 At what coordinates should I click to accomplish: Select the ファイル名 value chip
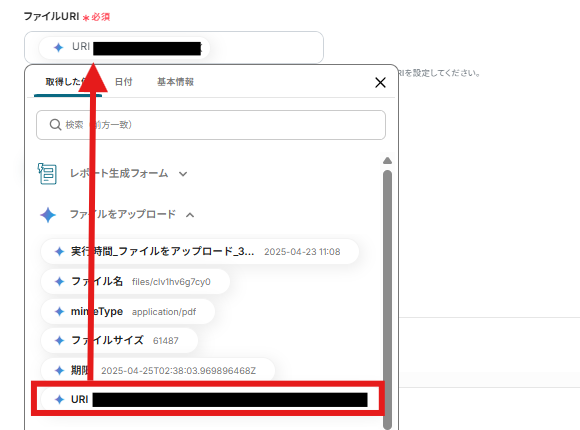pyautogui.click(x=135, y=282)
